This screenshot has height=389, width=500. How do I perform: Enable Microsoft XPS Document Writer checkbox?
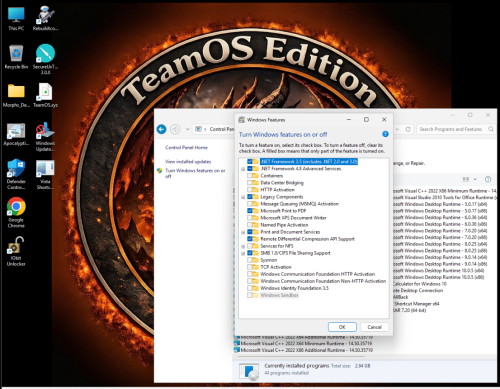[250, 218]
